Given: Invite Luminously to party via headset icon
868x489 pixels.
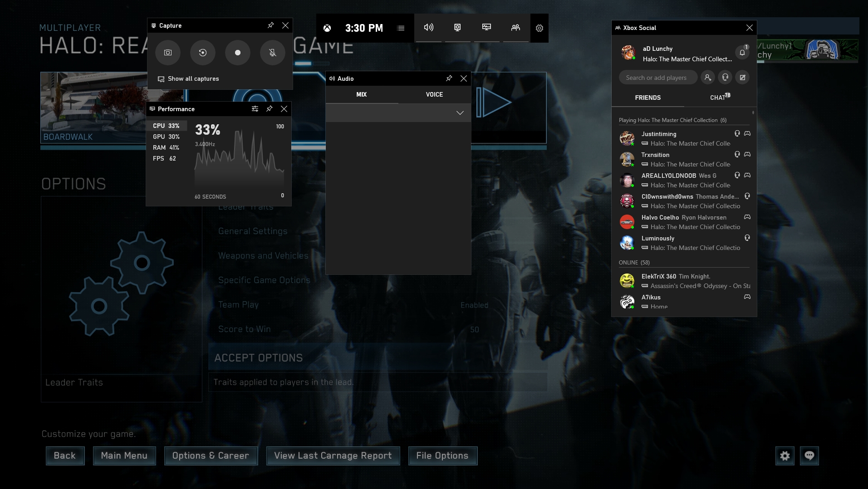Looking at the screenshot, I should click(747, 238).
